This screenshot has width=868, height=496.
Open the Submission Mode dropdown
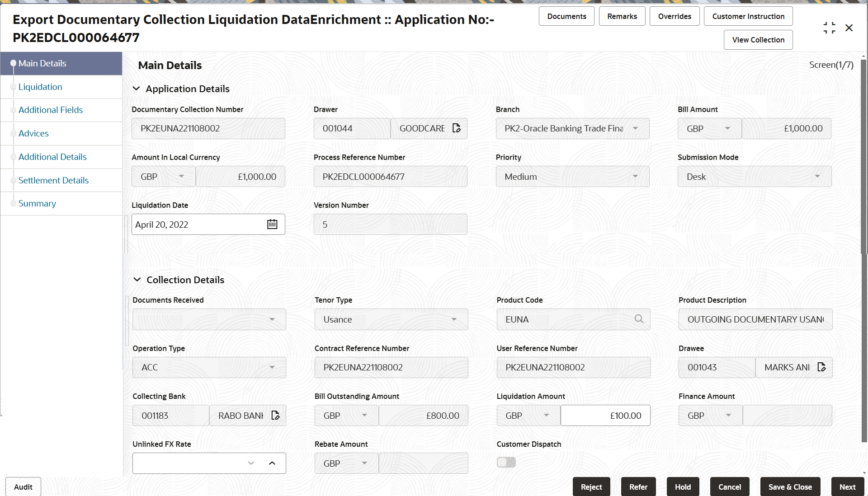click(754, 177)
